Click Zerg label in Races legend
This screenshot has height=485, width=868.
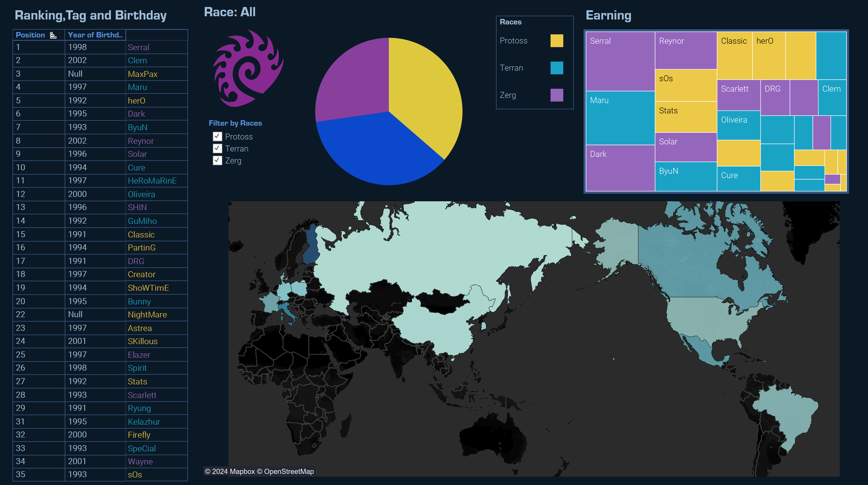coord(508,95)
